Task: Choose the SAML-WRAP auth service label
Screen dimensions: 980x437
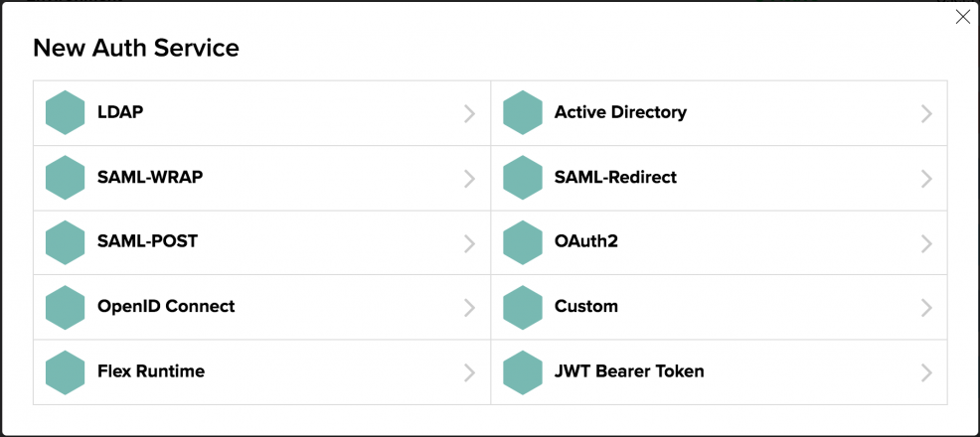Action: point(150,178)
